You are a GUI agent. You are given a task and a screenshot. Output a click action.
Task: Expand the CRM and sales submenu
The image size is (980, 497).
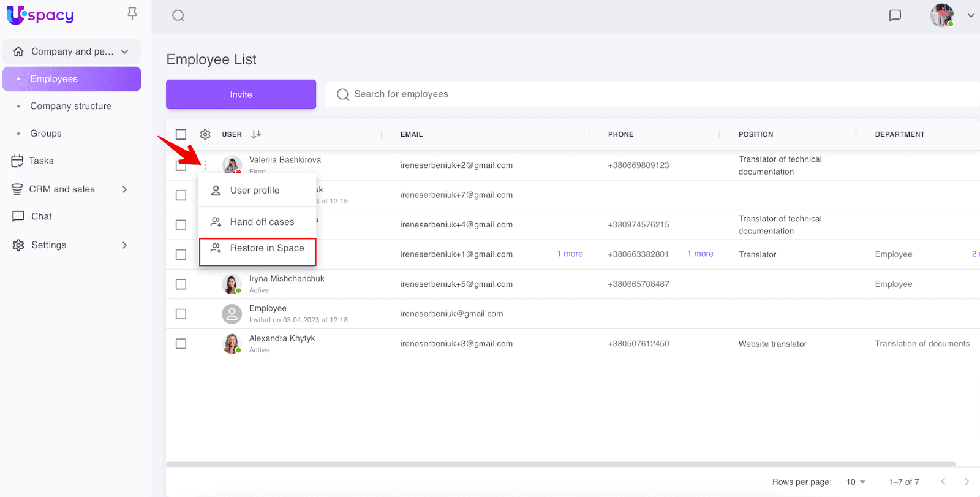[124, 189]
